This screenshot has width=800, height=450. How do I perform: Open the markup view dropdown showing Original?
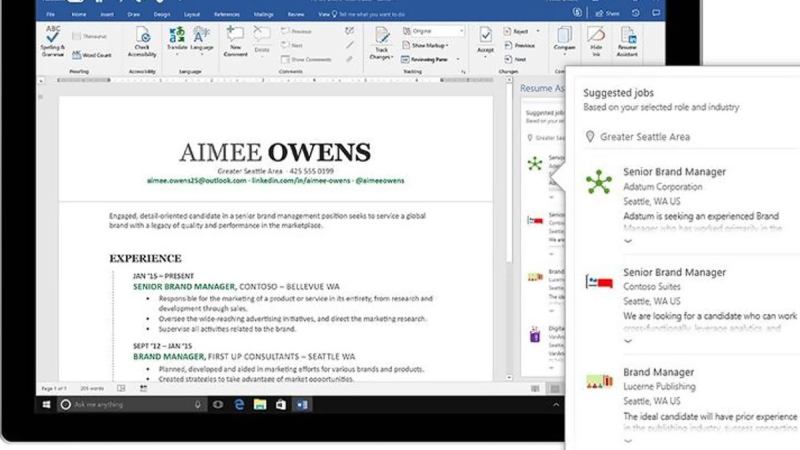pos(436,31)
